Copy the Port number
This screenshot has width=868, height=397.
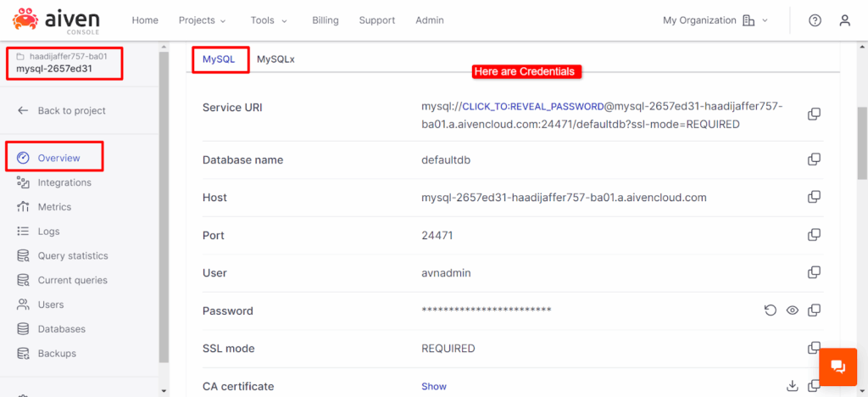(x=814, y=235)
